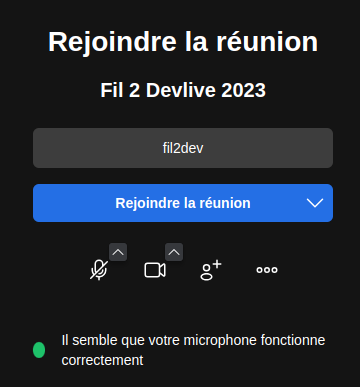
Task: Show the camera device list caret
Action: 174,252
